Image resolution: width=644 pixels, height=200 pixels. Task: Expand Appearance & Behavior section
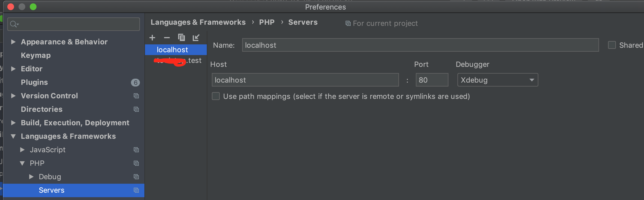coord(13,42)
